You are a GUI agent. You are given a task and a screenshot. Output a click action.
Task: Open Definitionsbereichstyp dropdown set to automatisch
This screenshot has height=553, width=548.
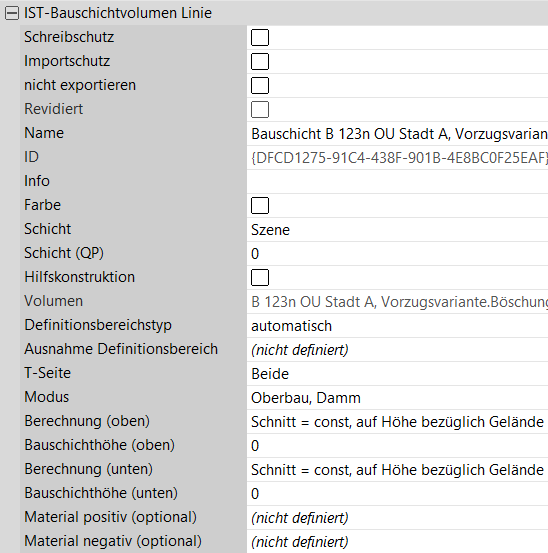(x=398, y=326)
